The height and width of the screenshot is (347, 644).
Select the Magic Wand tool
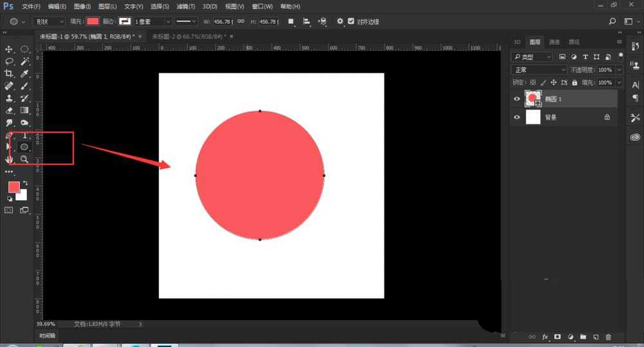click(x=24, y=61)
